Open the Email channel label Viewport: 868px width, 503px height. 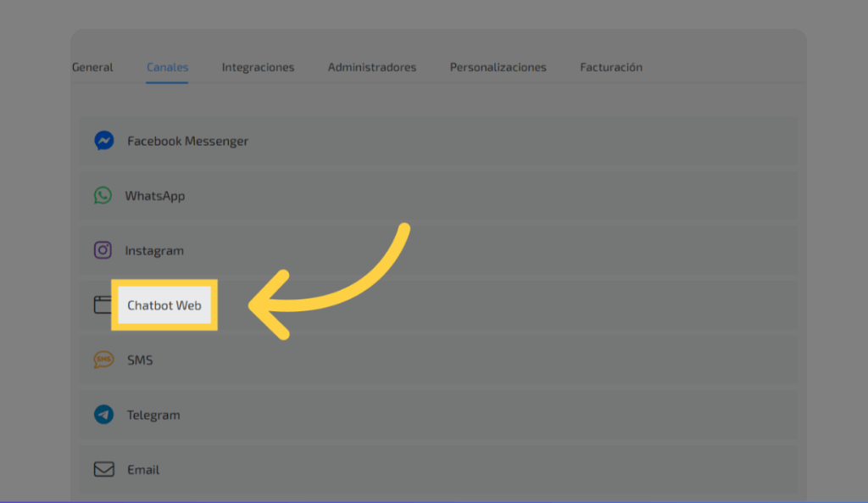[x=143, y=469]
